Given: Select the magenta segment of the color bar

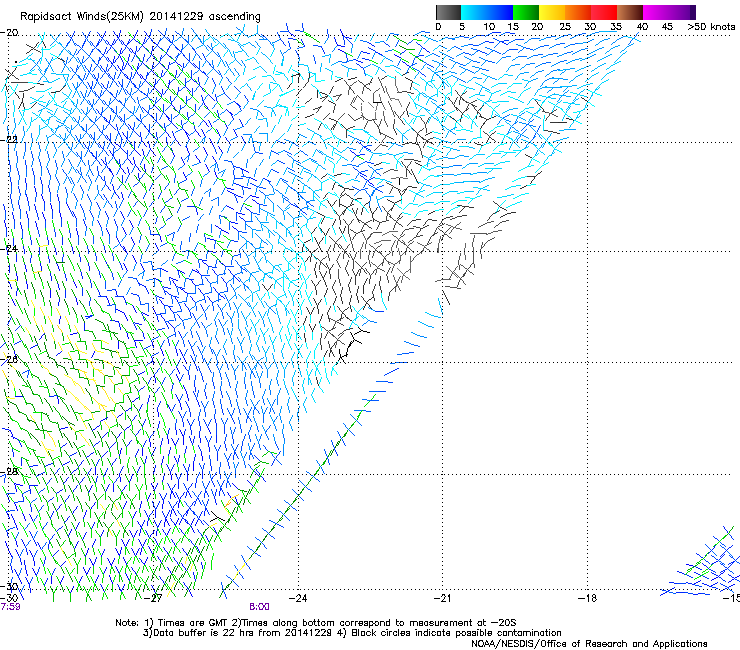Looking at the screenshot, I should click(x=656, y=12).
